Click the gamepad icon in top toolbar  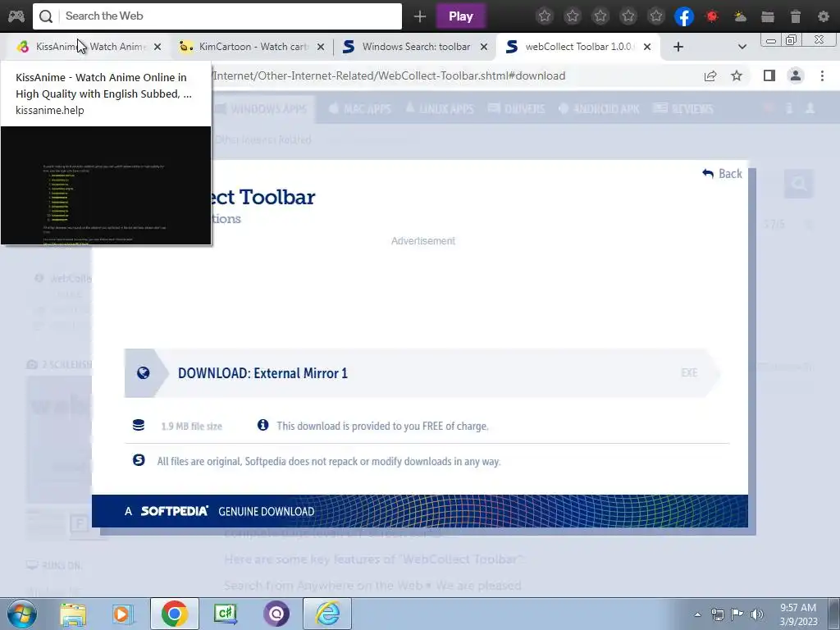(x=16, y=16)
